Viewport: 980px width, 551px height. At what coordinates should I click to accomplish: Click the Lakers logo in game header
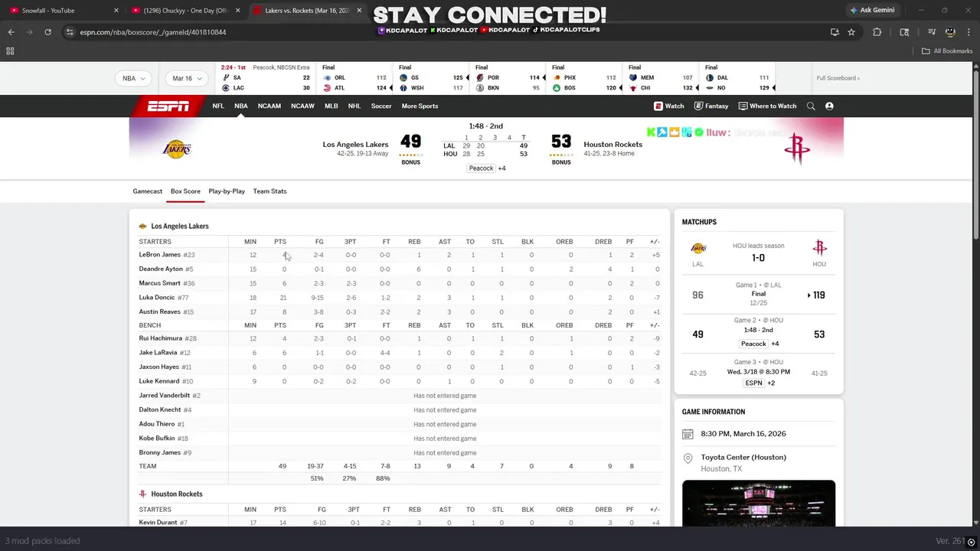coord(177,148)
